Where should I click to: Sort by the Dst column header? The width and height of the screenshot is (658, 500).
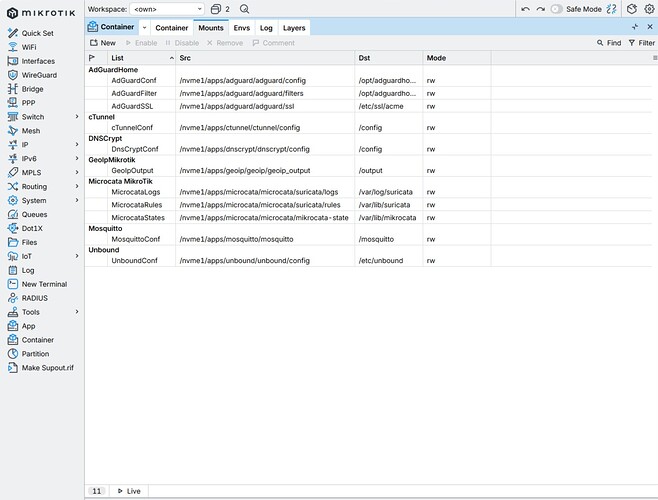pyautogui.click(x=389, y=58)
